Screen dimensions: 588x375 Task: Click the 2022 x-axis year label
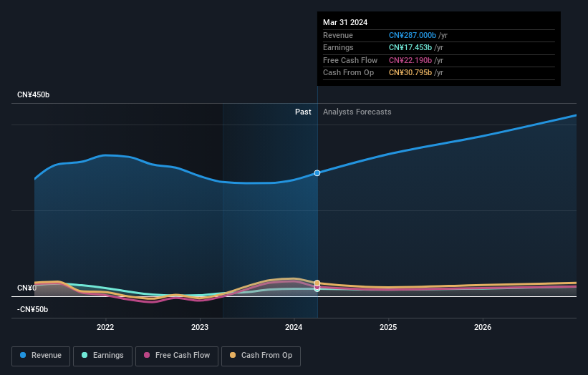[105, 327]
